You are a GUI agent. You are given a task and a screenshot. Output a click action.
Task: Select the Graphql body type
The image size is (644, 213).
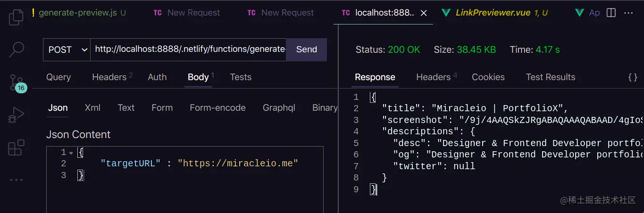pos(279,108)
